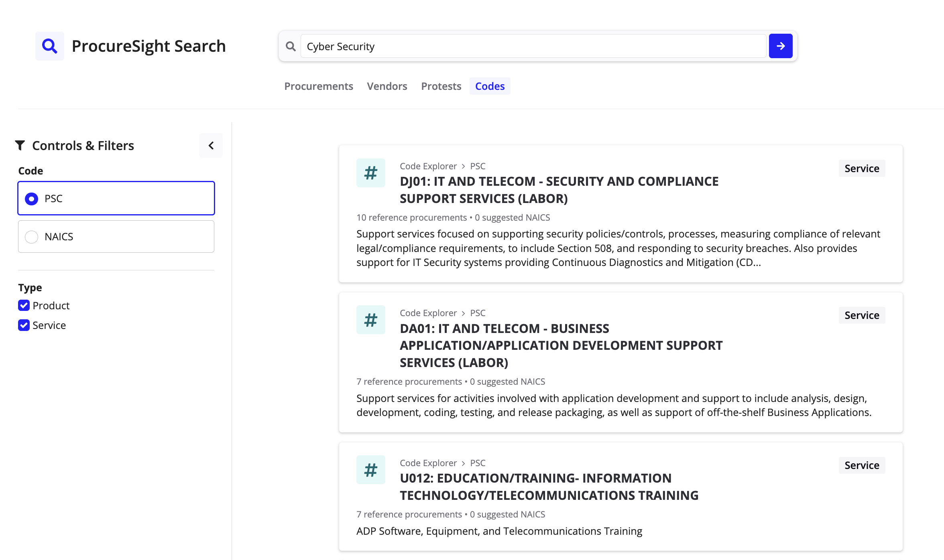
Task: Click Code Explorer breadcrumb in DA01 card
Action: (428, 313)
